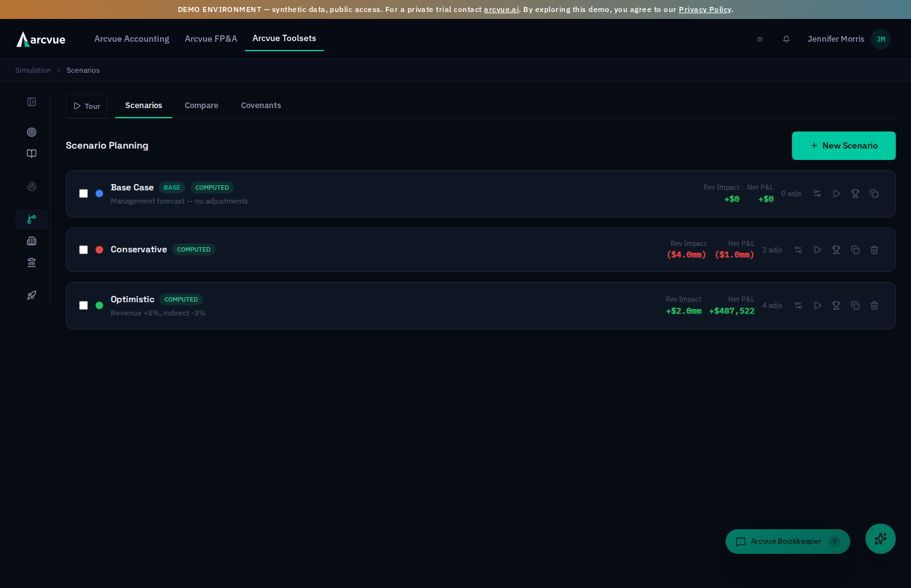The image size is (911, 588).
Task: Check the Conservative checkbox
Action: 84,250
